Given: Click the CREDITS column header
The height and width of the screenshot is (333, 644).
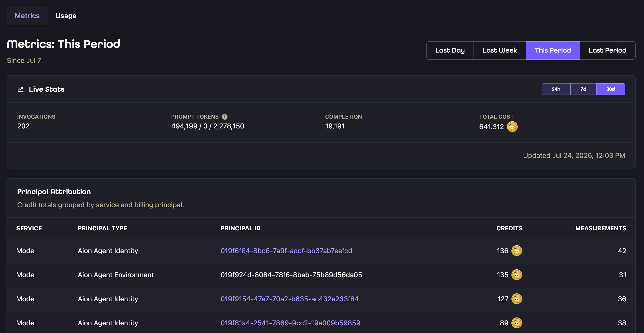Looking at the screenshot, I should tap(509, 228).
